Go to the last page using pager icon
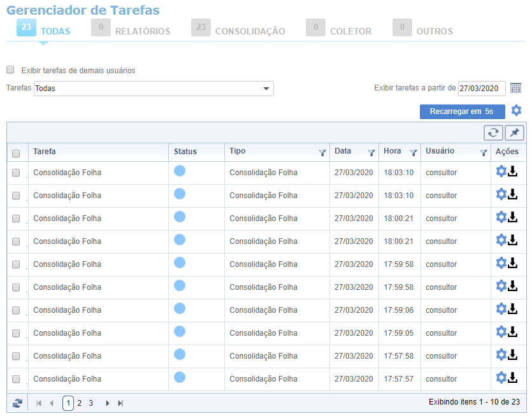The width and height of the screenshot is (532, 416). 120,403
